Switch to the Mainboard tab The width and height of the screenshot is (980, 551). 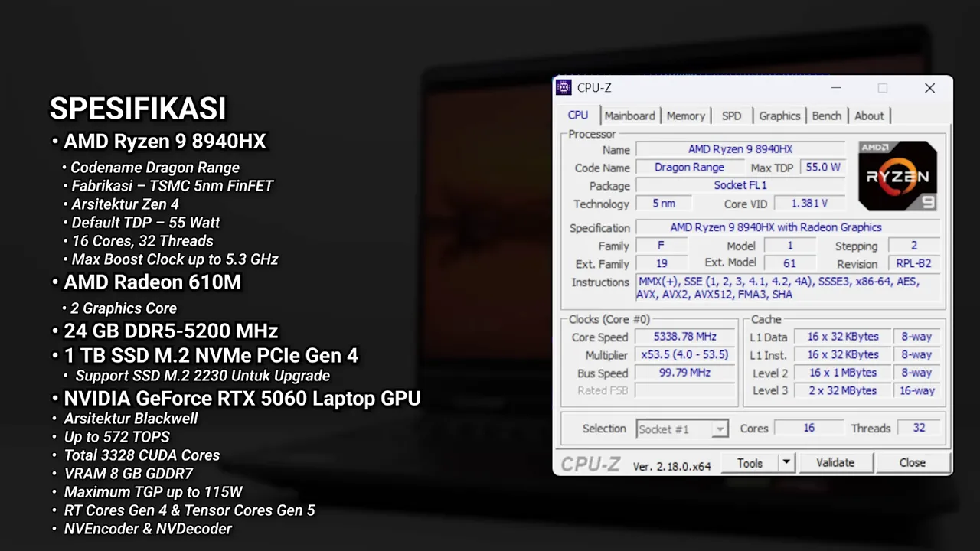(x=629, y=116)
